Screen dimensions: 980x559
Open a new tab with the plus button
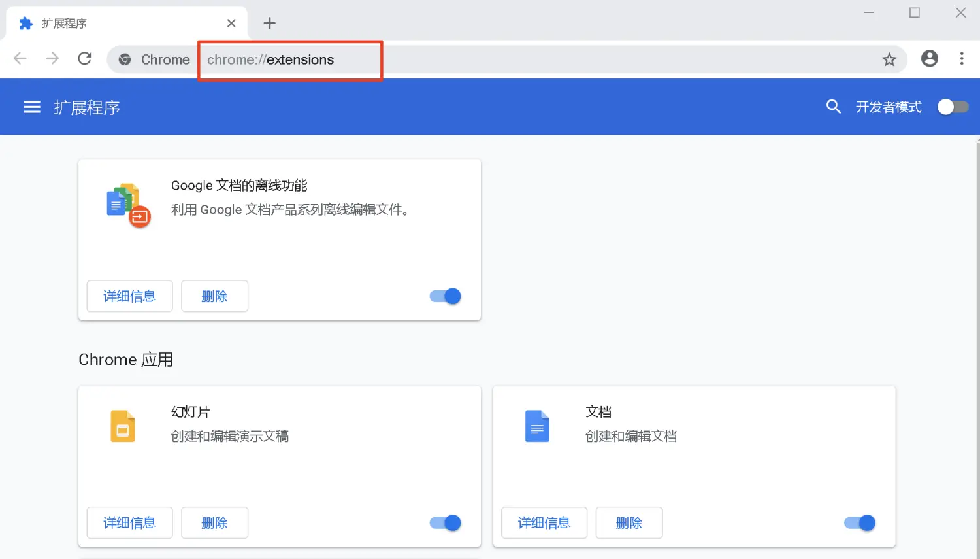[x=269, y=24]
